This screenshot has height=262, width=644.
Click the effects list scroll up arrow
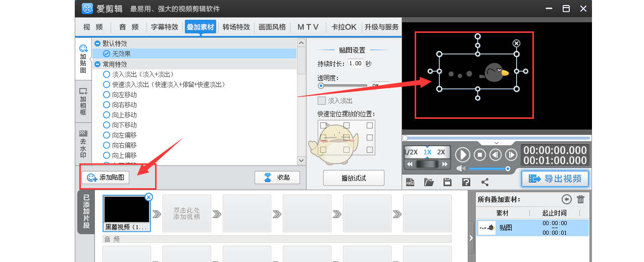tap(302, 43)
